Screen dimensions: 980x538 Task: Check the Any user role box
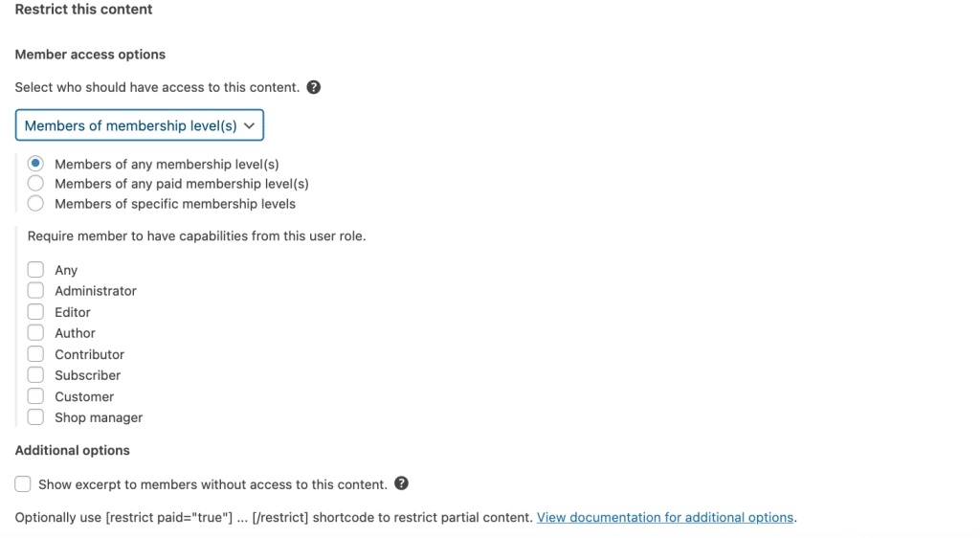[35, 270]
